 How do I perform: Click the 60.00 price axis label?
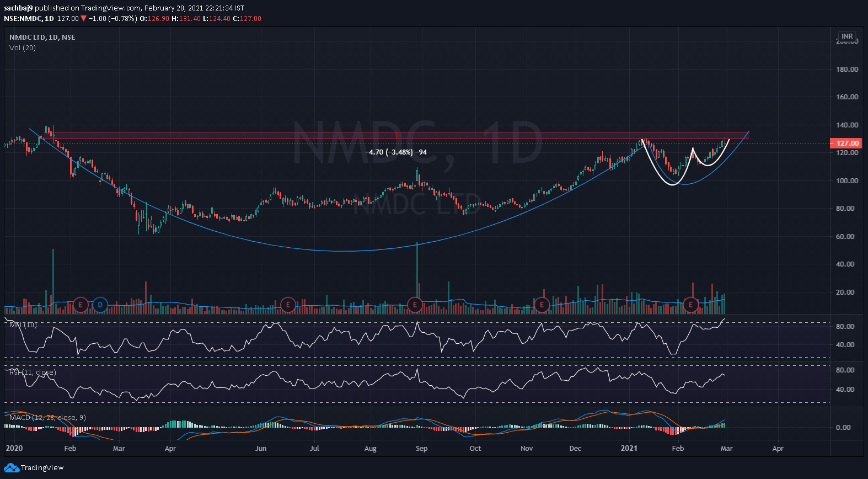pos(845,236)
